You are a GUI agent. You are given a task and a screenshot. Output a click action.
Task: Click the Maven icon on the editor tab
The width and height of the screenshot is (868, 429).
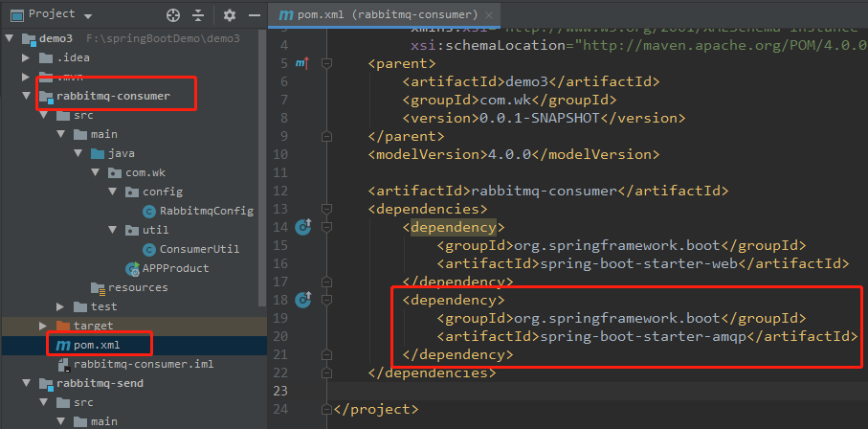285,14
